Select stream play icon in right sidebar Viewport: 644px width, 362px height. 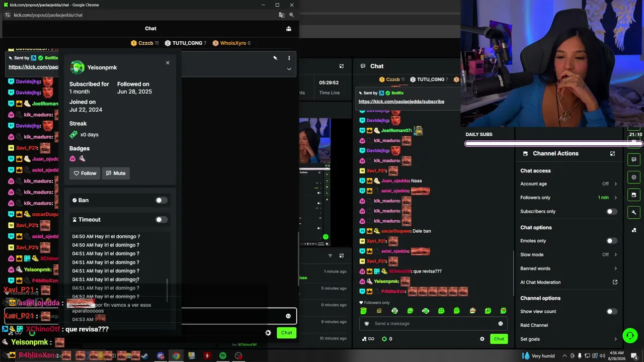tap(634, 177)
